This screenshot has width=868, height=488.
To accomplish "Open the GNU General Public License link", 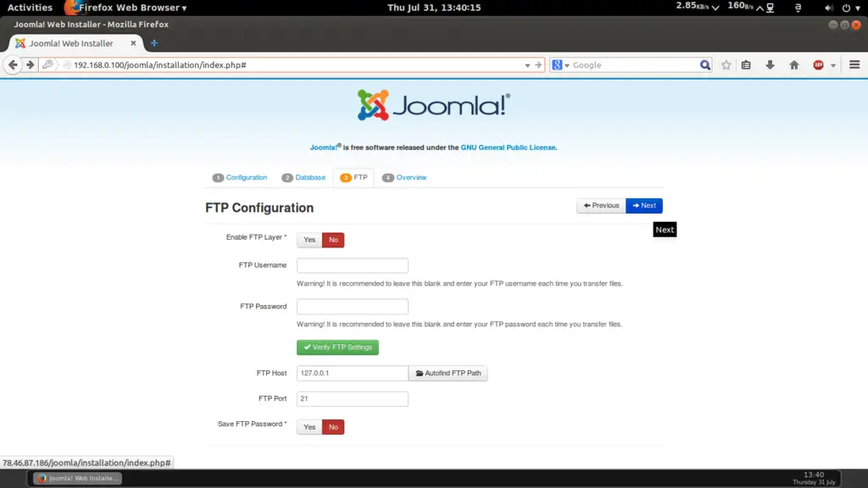I will point(508,147).
